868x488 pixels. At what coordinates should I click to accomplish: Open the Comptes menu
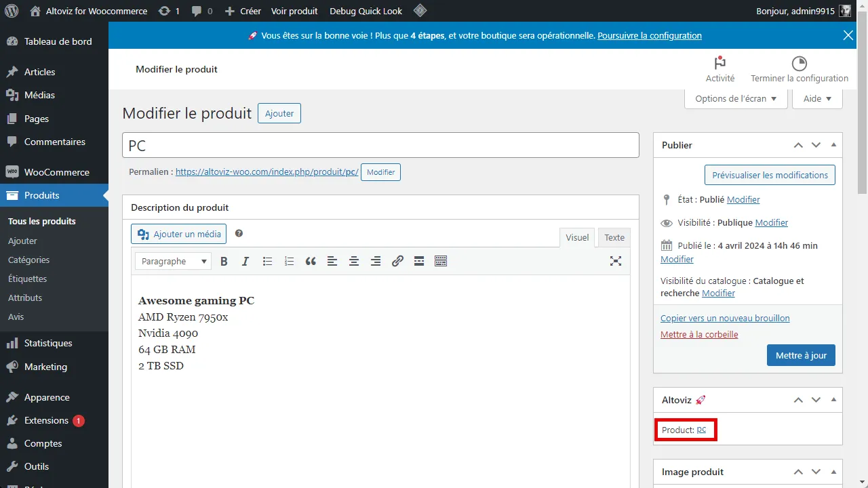pyautogui.click(x=54, y=443)
